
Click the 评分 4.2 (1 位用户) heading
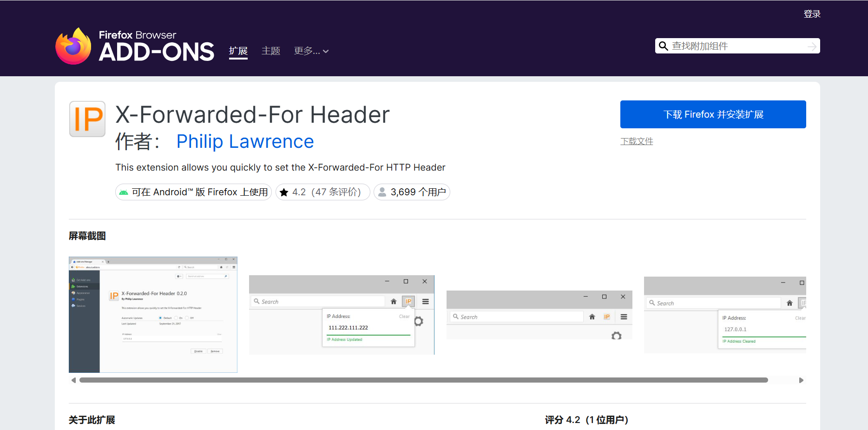point(586,420)
